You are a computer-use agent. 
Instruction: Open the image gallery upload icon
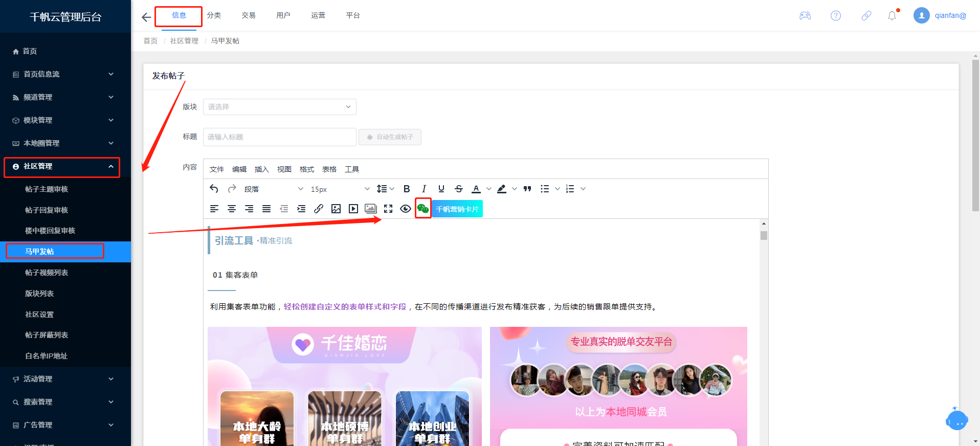tap(371, 209)
